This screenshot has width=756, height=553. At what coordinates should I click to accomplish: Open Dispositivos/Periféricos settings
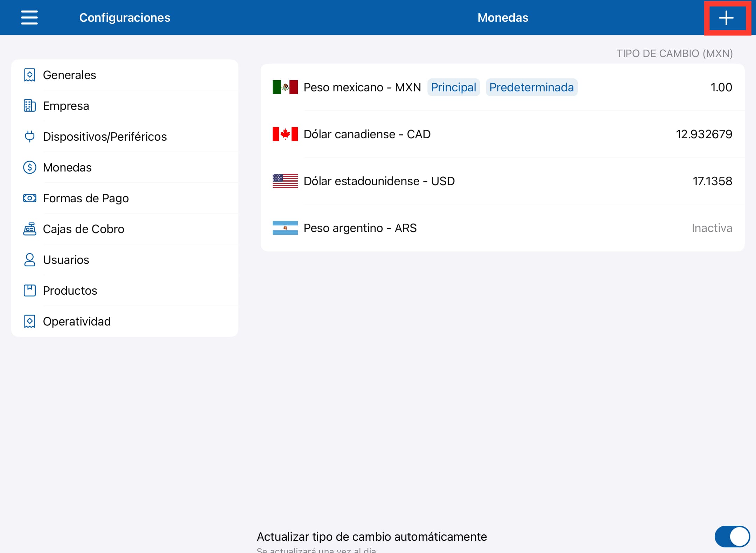[125, 136]
